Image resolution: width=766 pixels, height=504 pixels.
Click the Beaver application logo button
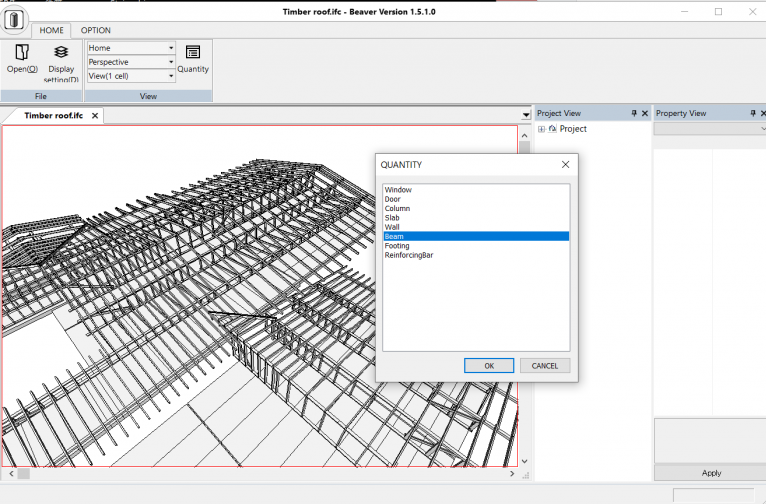tap(14, 20)
